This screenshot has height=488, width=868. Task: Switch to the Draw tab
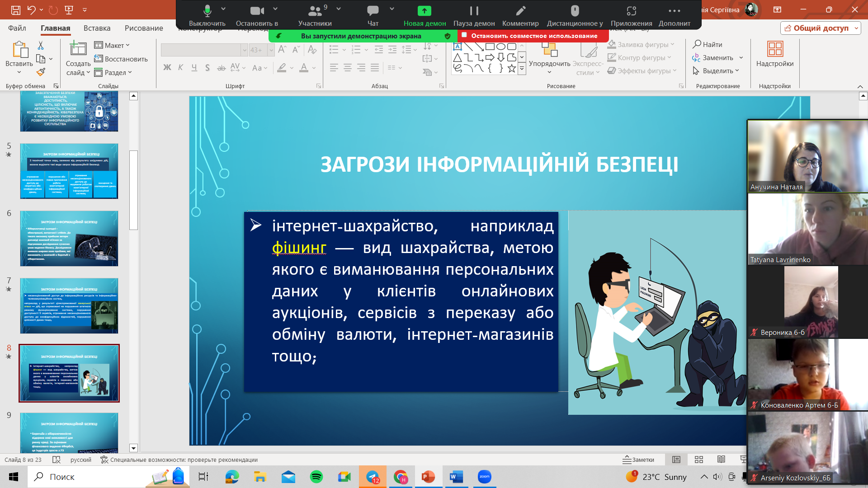coord(144,28)
